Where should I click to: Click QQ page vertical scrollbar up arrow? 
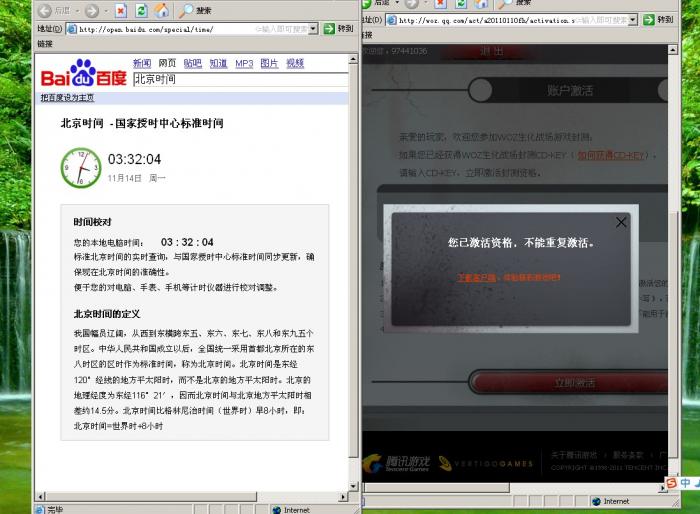673,50
